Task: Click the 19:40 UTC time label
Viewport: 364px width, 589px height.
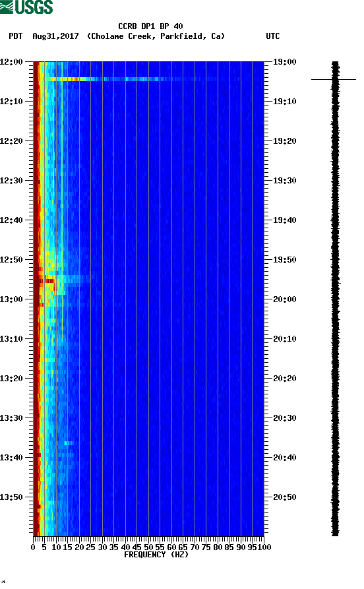Action: 285,220
